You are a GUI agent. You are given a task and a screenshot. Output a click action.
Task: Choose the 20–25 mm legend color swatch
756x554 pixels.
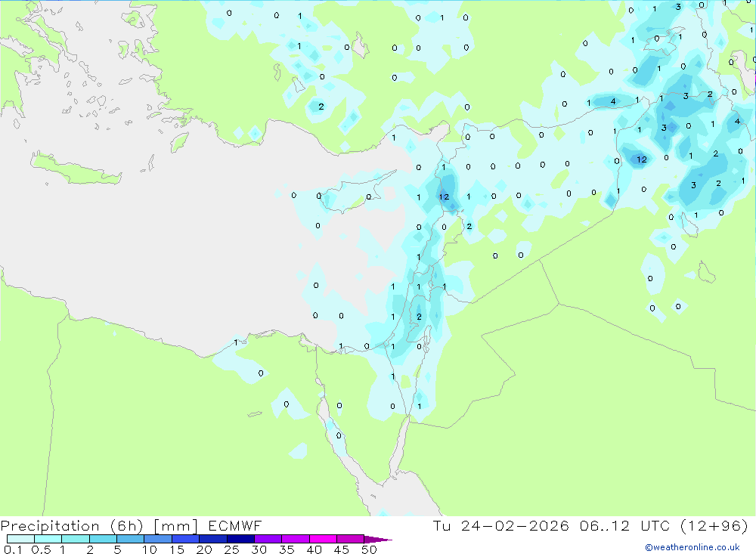point(213,539)
